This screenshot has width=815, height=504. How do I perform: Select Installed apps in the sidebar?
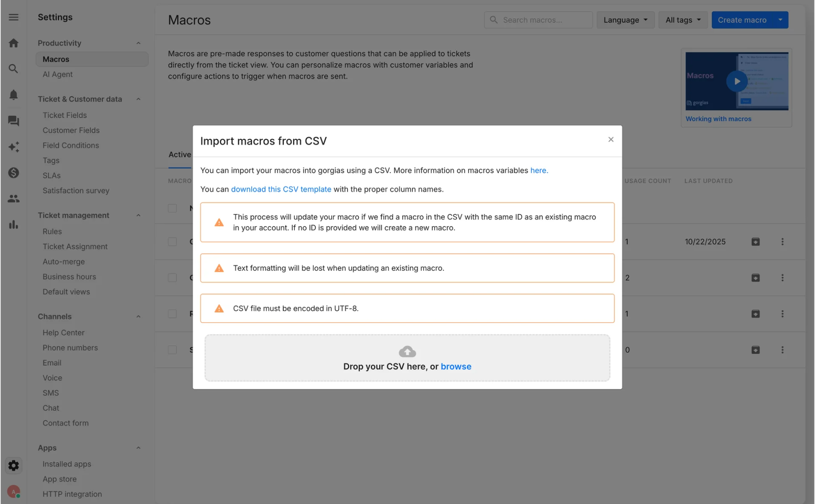66,464
